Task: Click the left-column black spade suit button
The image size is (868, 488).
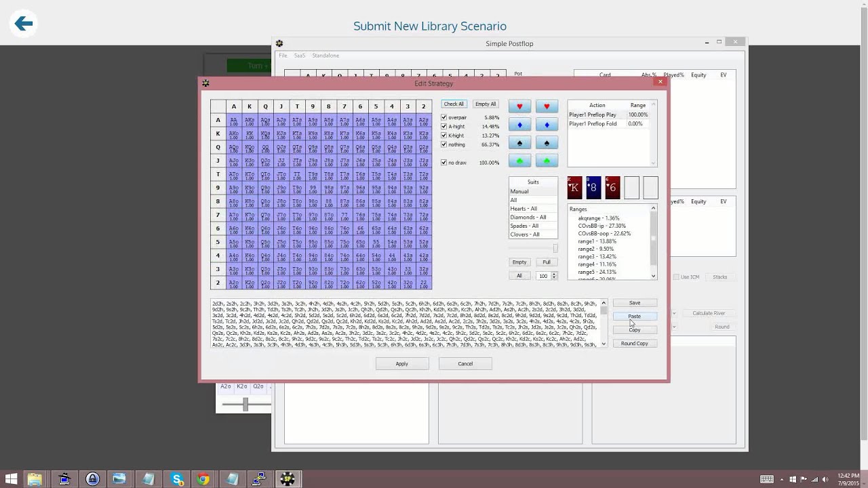Action: coord(520,143)
